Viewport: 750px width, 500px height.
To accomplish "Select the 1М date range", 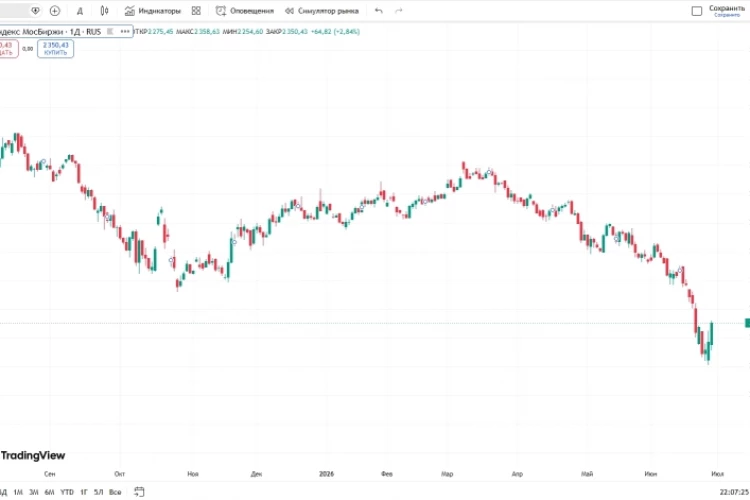I will tap(18, 492).
